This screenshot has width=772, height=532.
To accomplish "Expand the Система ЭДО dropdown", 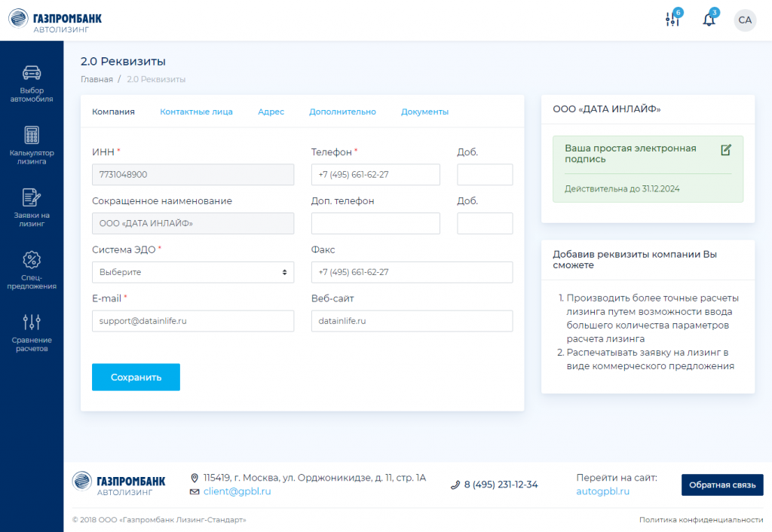I will point(193,272).
